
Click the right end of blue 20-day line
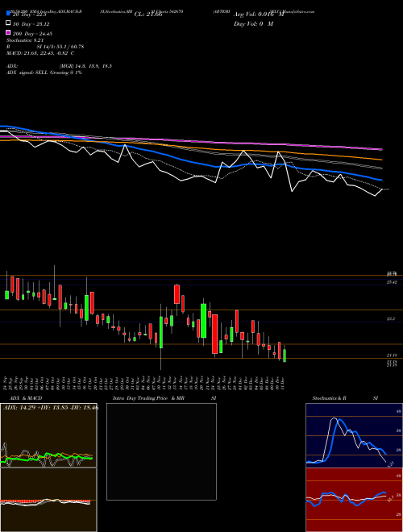pos(381,180)
